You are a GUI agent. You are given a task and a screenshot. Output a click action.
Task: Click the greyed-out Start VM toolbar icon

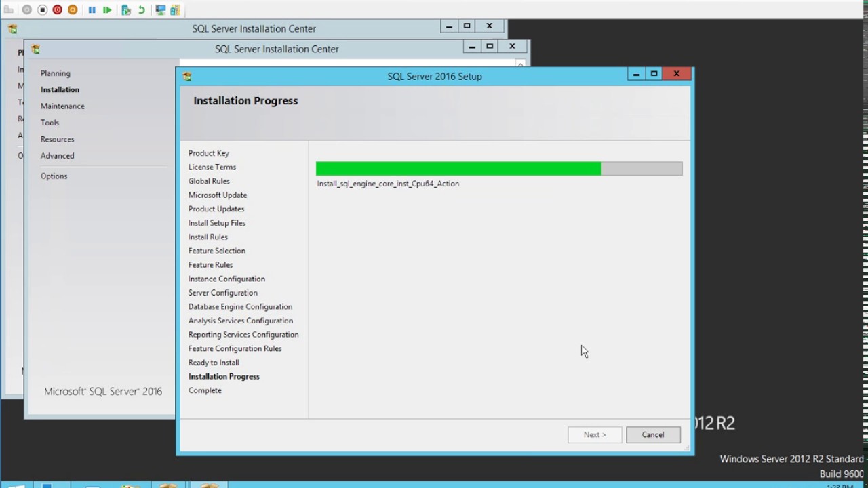click(27, 10)
